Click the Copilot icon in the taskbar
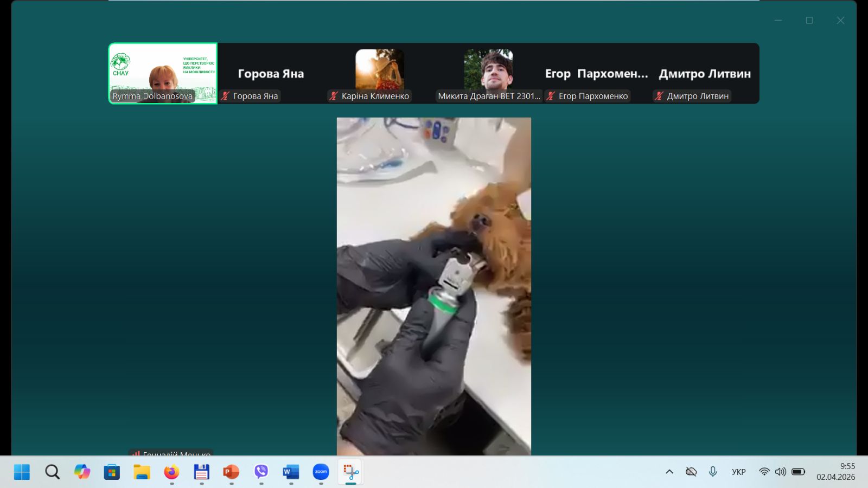Screen dimensions: 868x488 [x=82, y=472]
